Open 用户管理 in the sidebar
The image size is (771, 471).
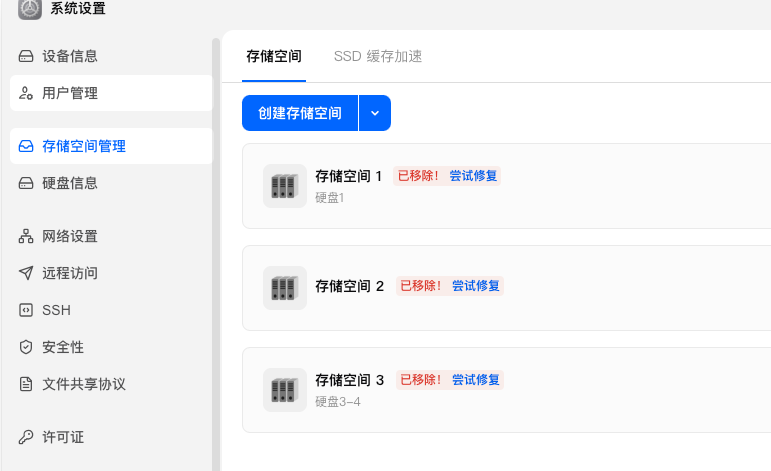(x=111, y=93)
